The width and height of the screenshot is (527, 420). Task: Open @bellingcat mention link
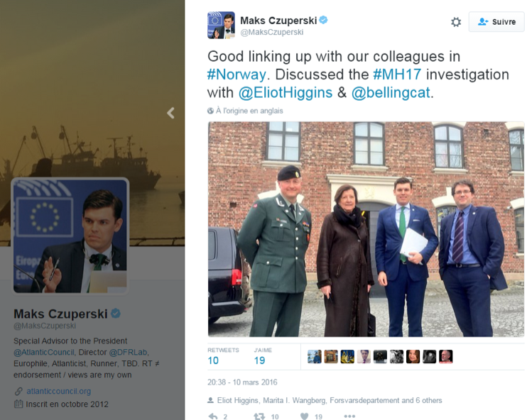(x=391, y=93)
